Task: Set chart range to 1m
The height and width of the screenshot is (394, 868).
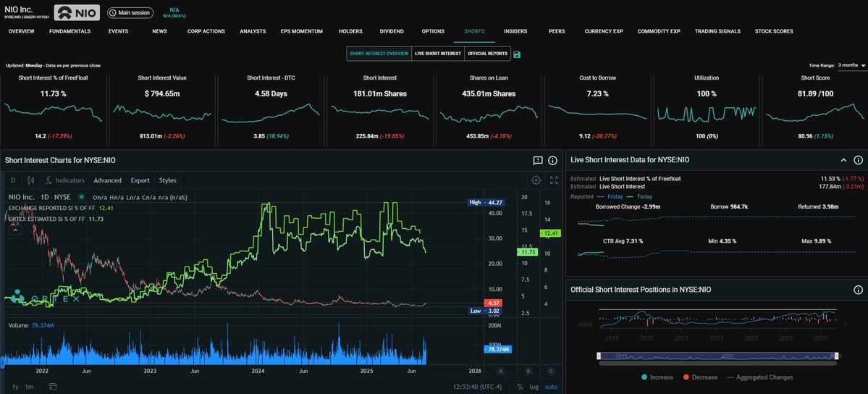Action: [x=30, y=387]
